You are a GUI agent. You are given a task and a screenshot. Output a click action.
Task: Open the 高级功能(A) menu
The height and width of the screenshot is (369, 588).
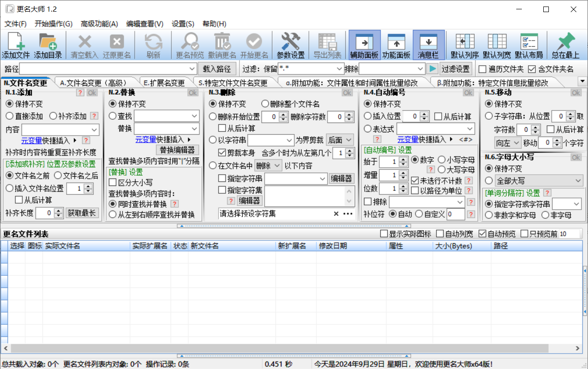coord(99,24)
